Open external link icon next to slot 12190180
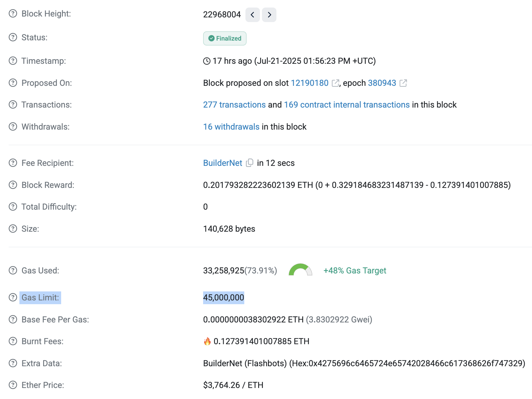The height and width of the screenshot is (399, 532). pos(335,83)
